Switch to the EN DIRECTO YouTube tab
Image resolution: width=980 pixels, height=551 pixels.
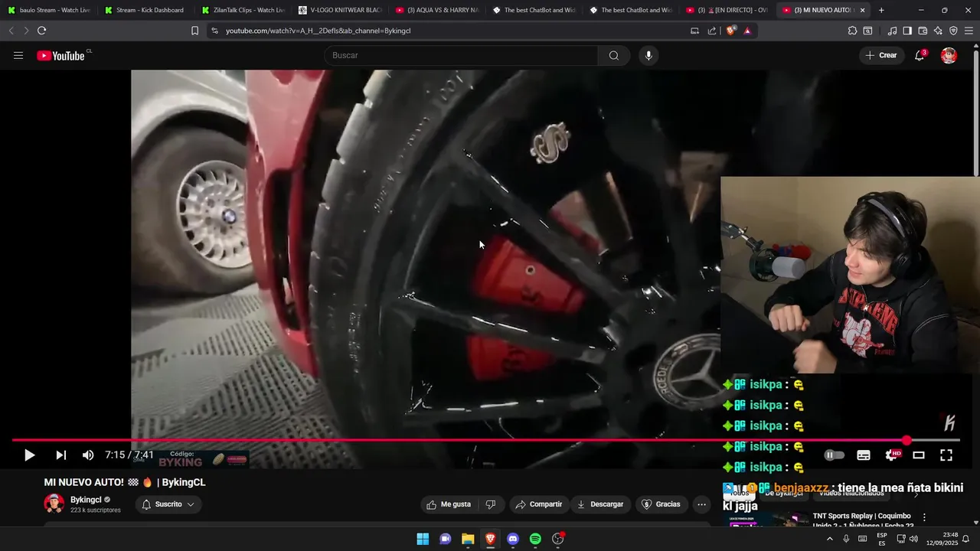click(x=727, y=10)
